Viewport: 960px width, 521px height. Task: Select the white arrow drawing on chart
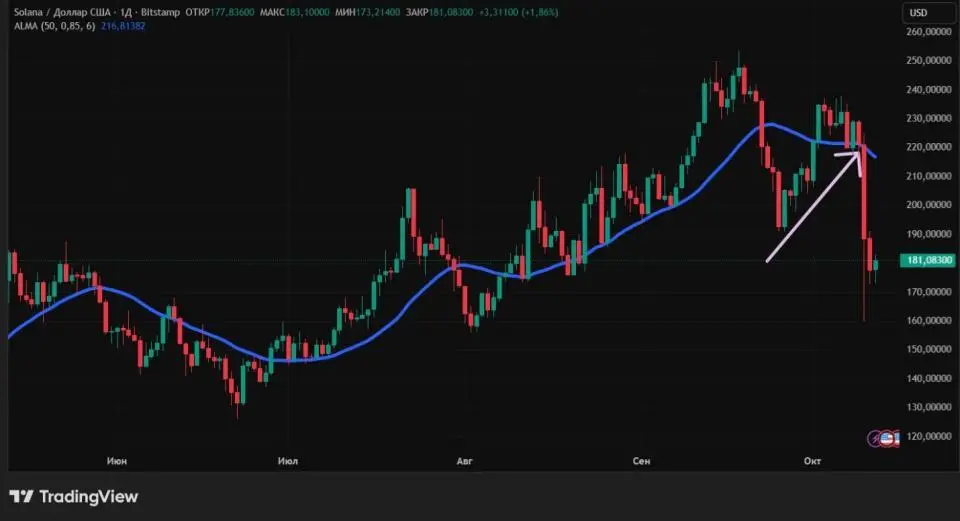(810, 210)
